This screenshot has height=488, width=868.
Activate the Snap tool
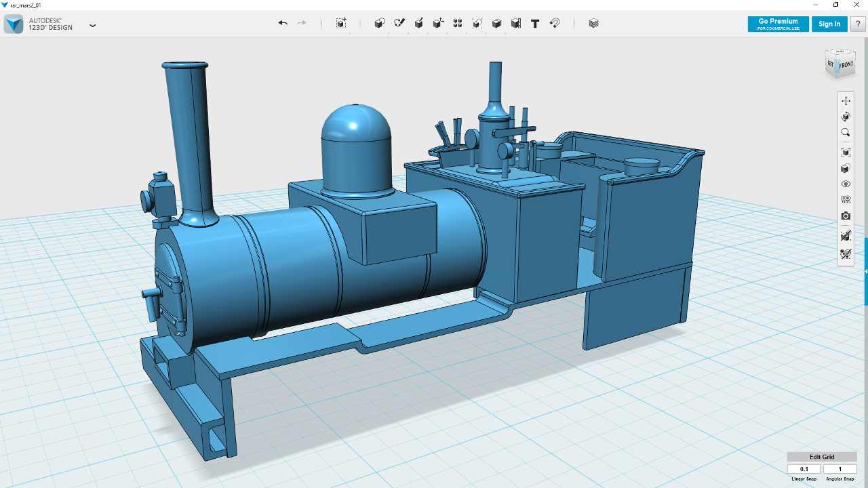(x=555, y=23)
